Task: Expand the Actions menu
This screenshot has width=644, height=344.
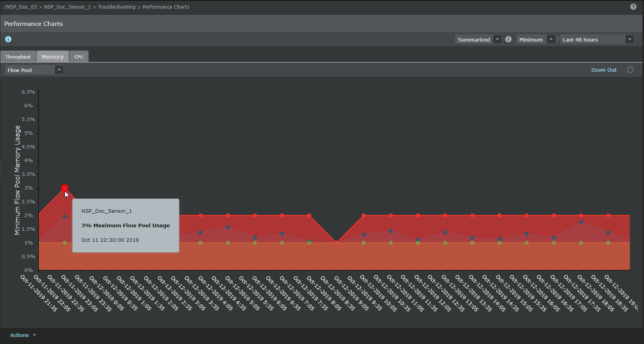Action: point(23,335)
